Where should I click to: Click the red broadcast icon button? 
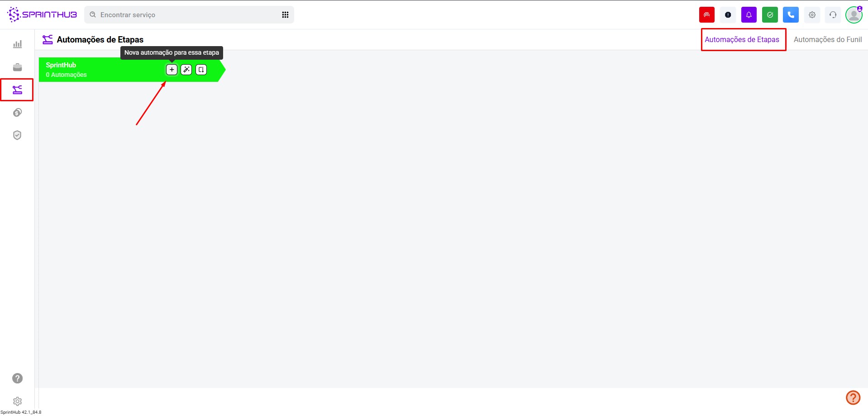pos(706,14)
